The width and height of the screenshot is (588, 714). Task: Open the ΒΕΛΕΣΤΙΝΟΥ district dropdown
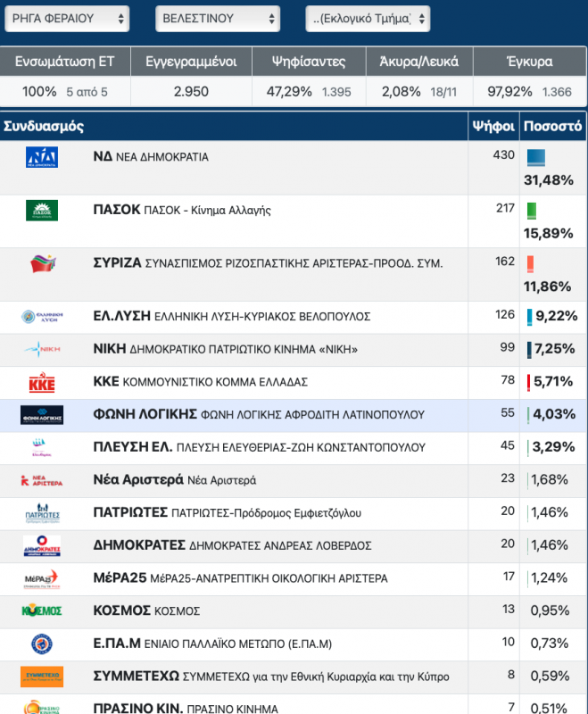pyautogui.click(x=218, y=19)
